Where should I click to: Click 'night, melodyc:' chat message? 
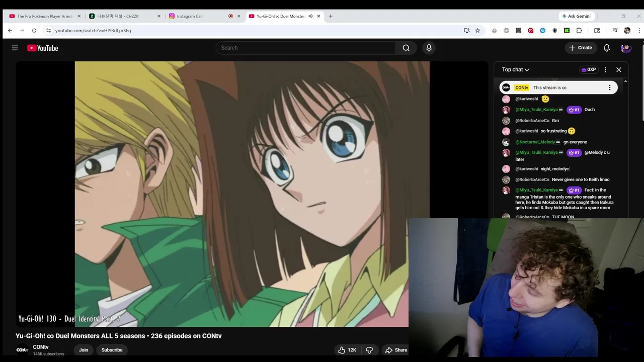pyautogui.click(x=555, y=169)
